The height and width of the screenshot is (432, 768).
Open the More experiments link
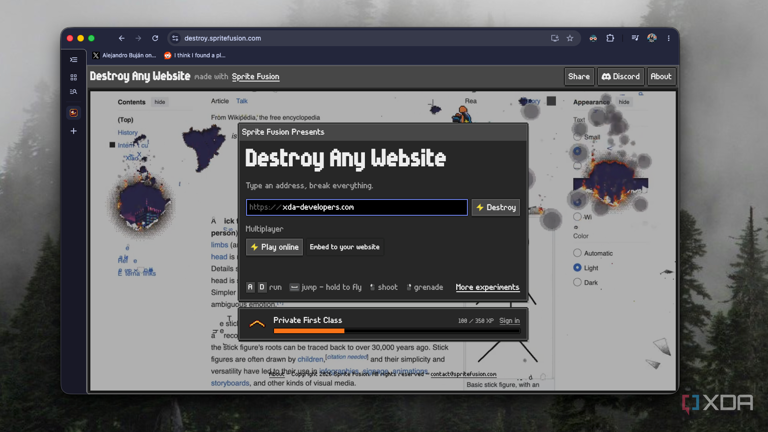click(x=487, y=287)
